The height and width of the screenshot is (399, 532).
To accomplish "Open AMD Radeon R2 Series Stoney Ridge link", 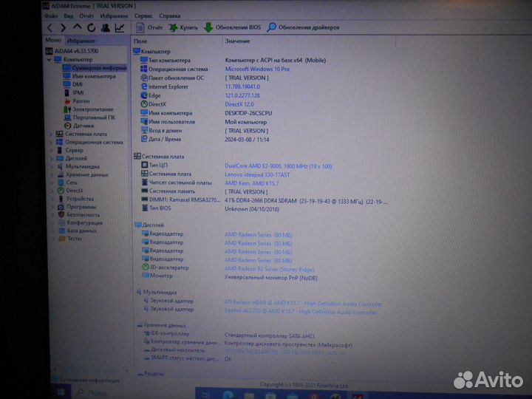I will tap(269, 270).
